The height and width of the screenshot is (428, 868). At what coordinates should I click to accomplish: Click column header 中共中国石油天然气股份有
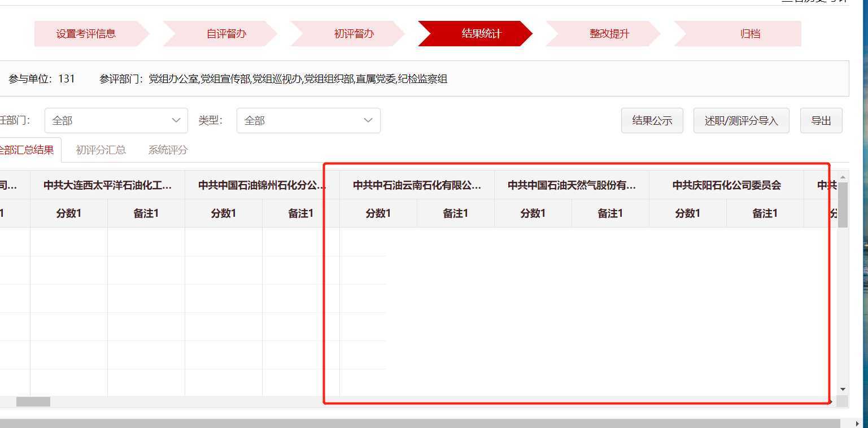pos(572,185)
